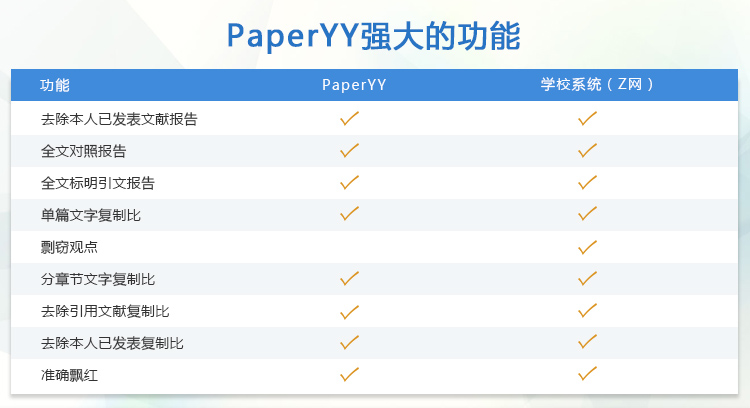Image resolution: width=750 pixels, height=408 pixels.
Task: Click 学校系统 checkmark for 准确飘红 row
Action: pyautogui.click(x=587, y=375)
